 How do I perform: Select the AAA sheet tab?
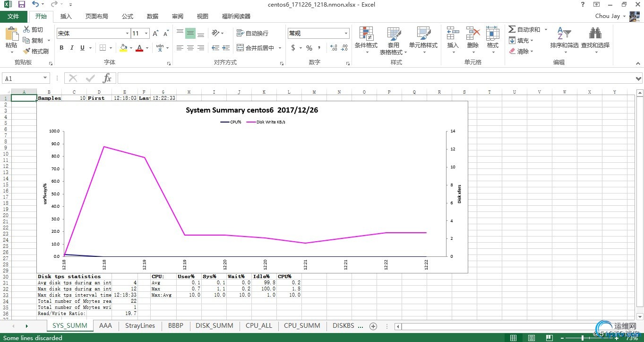tap(106, 325)
